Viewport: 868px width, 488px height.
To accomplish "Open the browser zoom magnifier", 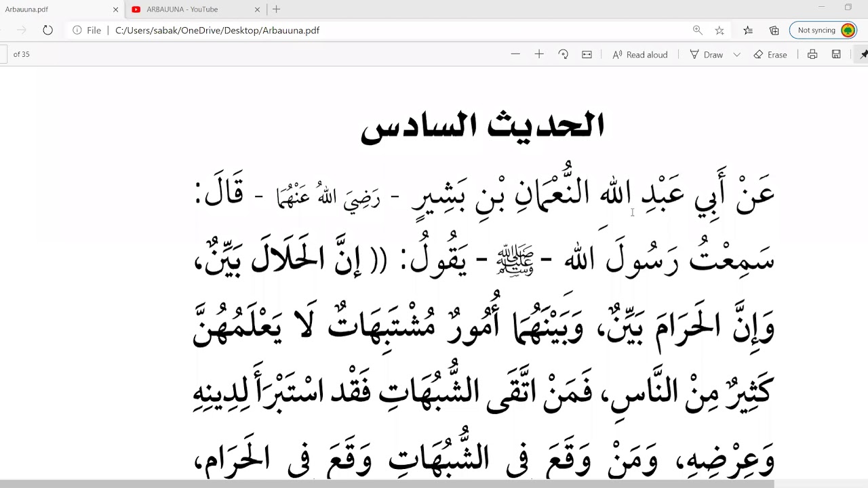I will click(697, 30).
